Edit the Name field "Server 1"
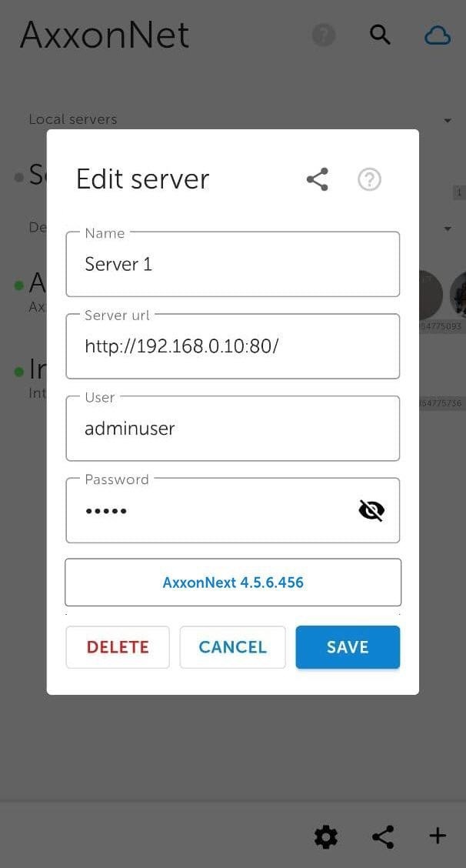Viewport: 466px width, 868px height. coord(232,264)
